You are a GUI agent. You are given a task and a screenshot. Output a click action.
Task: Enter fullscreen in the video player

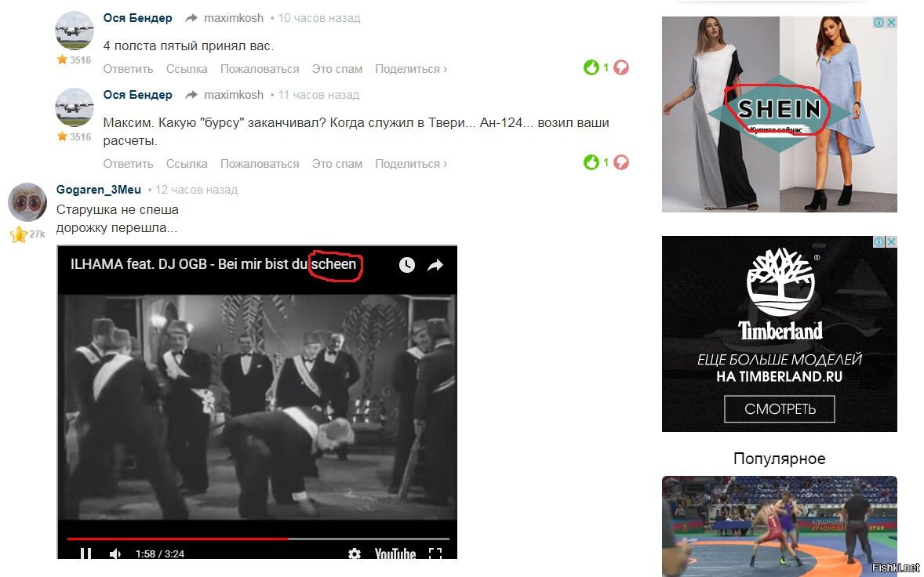click(x=435, y=553)
